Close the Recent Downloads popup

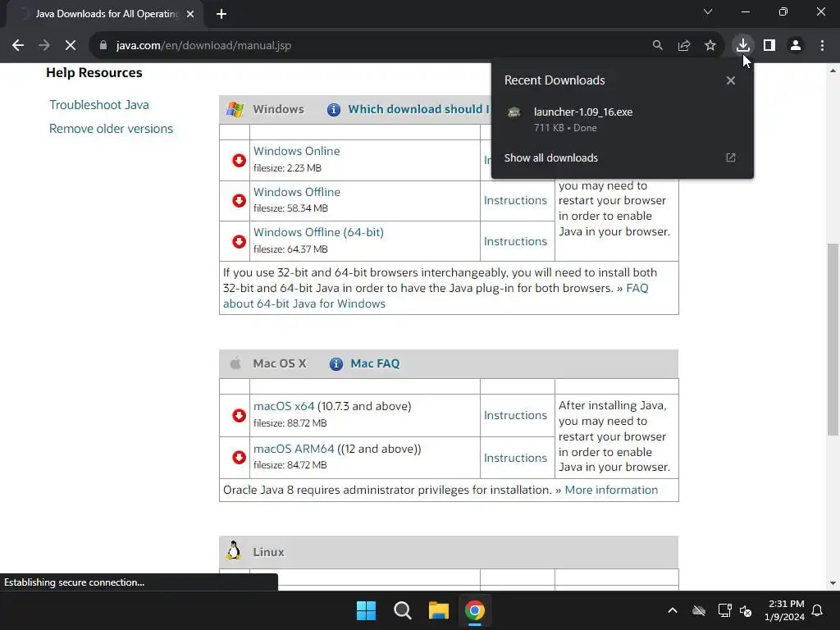coord(731,80)
